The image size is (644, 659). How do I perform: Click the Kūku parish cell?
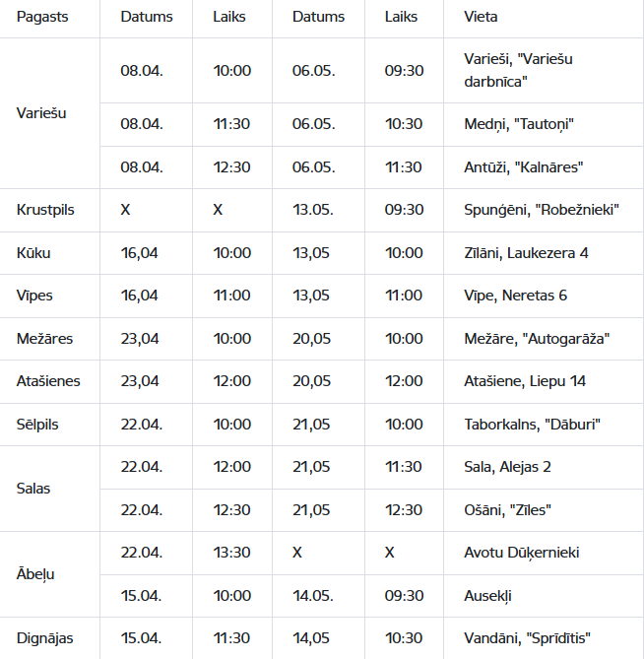point(33,253)
